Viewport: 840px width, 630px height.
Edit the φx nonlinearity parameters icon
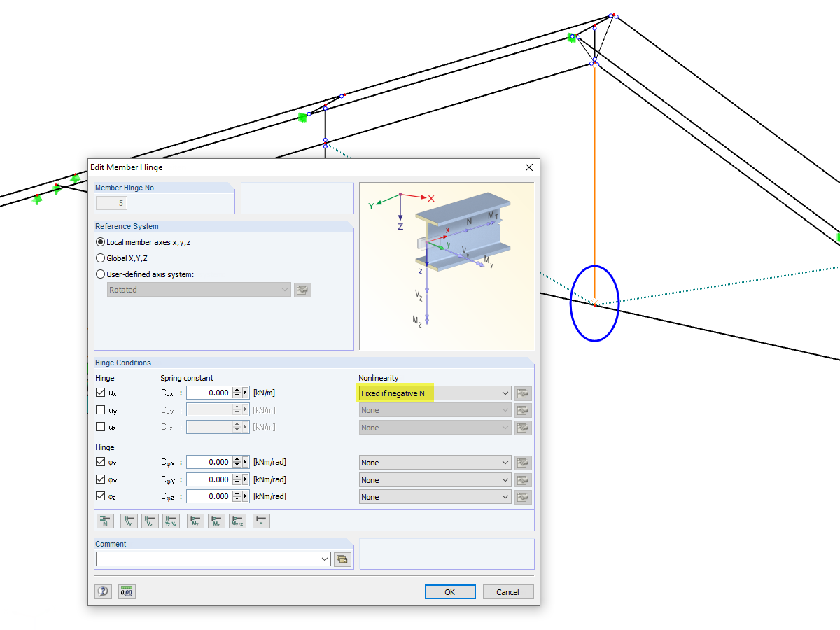click(x=523, y=463)
